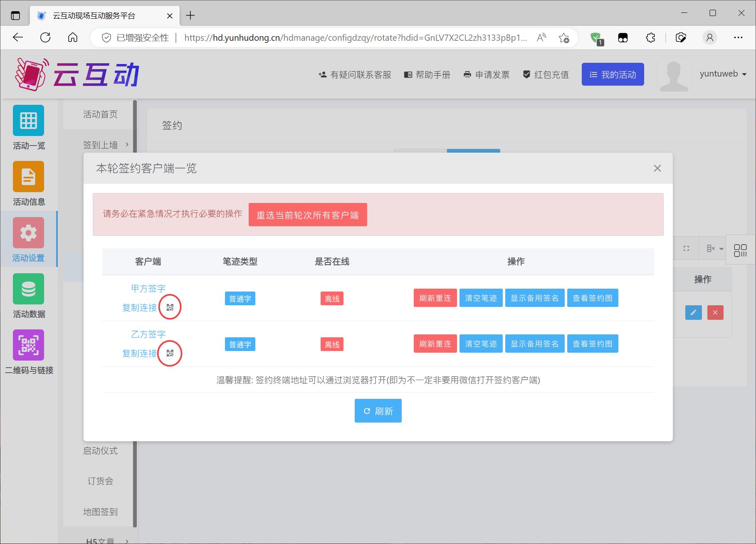Click the browser back arrow
This screenshot has width=756, height=544.
coord(18,37)
